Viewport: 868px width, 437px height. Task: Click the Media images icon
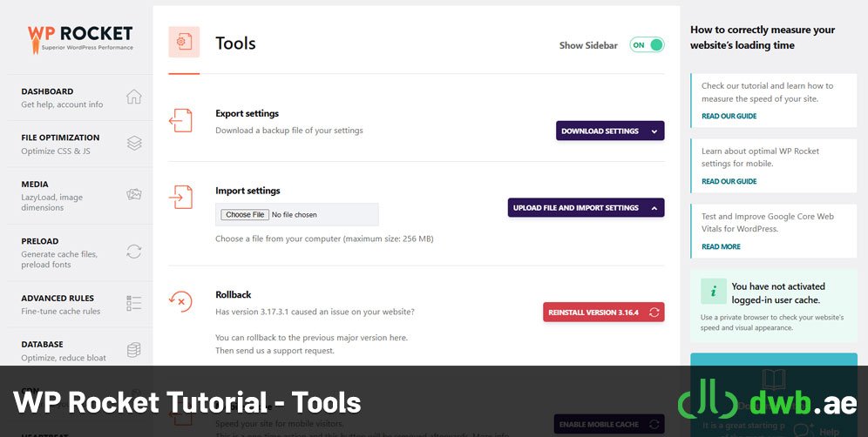[x=134, y=194]
